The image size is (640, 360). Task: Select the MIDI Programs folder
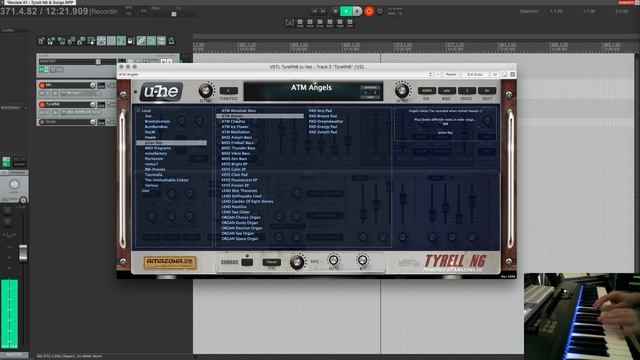click(x=158, y=148)
